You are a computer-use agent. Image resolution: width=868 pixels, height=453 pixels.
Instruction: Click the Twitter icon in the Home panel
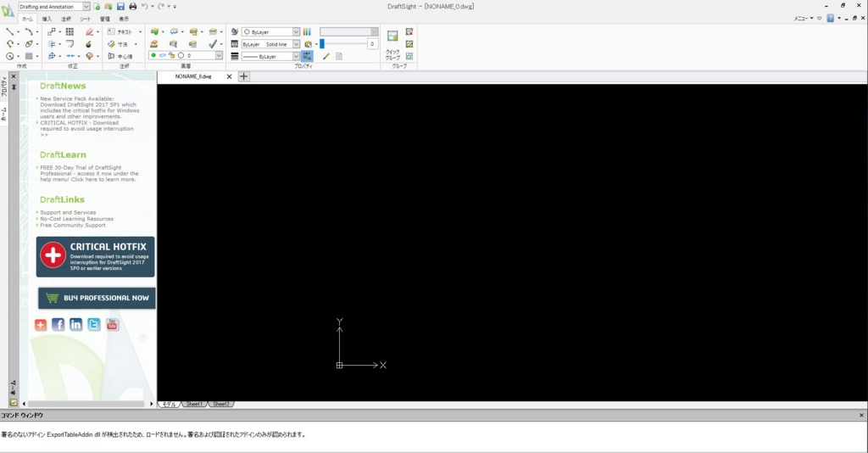(94, 325)
